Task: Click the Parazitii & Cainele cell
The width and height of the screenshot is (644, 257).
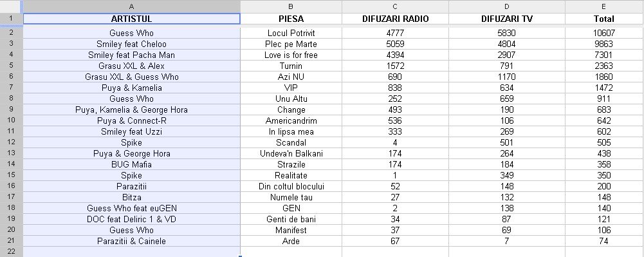Action: coord(131,241)
